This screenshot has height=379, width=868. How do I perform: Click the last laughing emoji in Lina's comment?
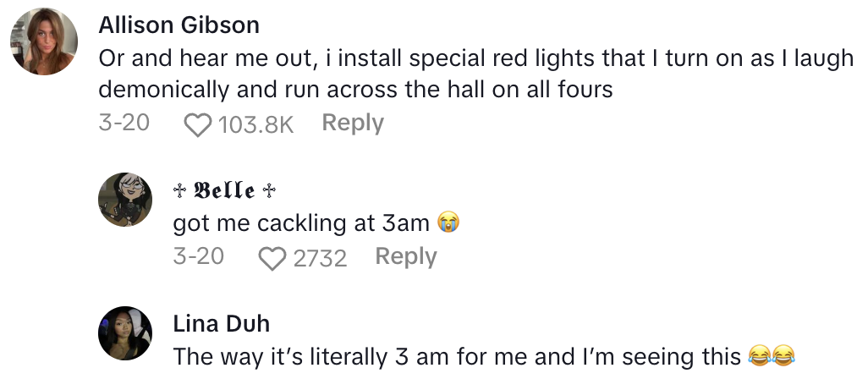785,356
